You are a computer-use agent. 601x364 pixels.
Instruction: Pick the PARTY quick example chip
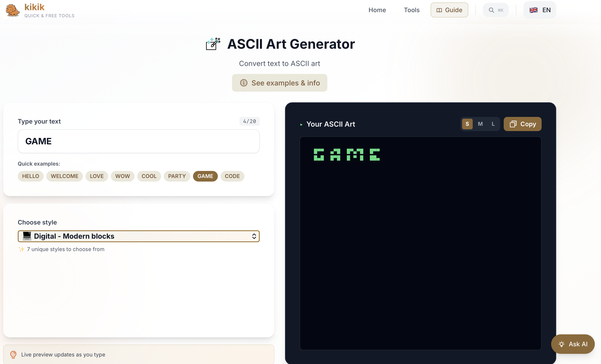pos(177,176)
